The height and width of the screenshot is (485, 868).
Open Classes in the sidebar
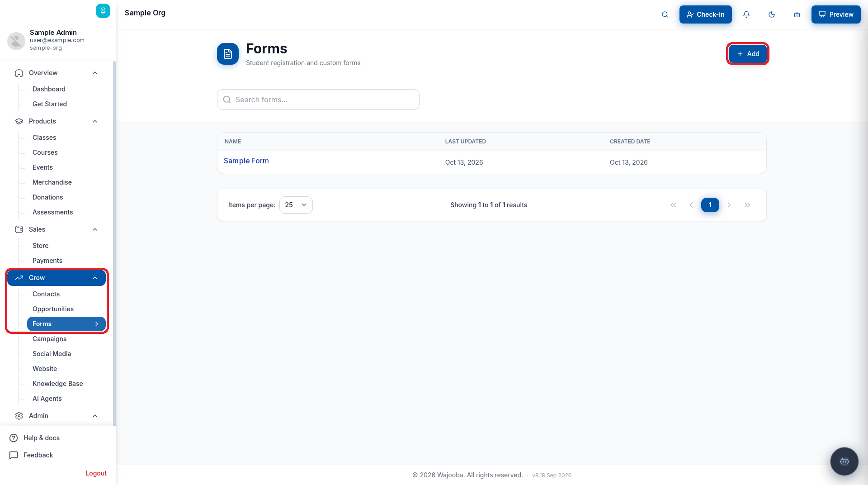tap(44, 138)
